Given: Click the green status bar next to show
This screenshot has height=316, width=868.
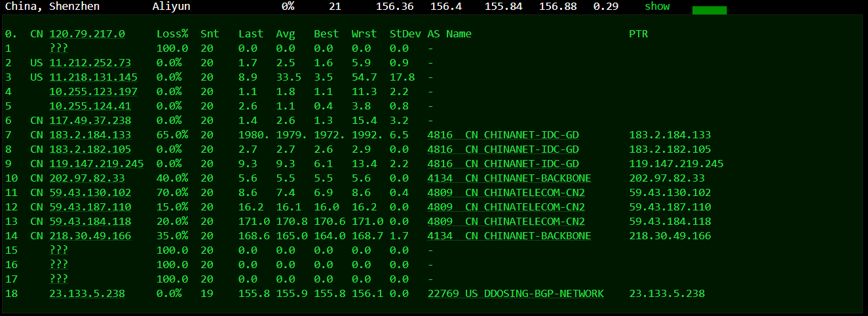Looking at the screenshot, I should pos(709,10).
